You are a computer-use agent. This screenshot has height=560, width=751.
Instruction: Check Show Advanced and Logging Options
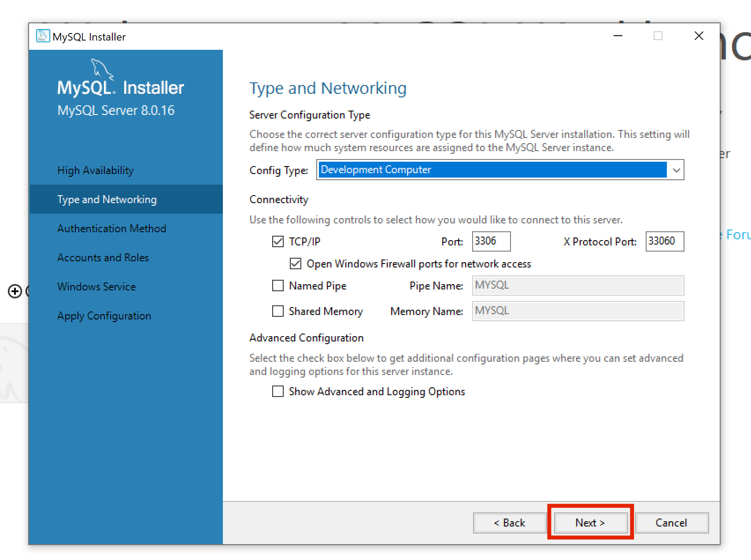(x=278, y=391)
